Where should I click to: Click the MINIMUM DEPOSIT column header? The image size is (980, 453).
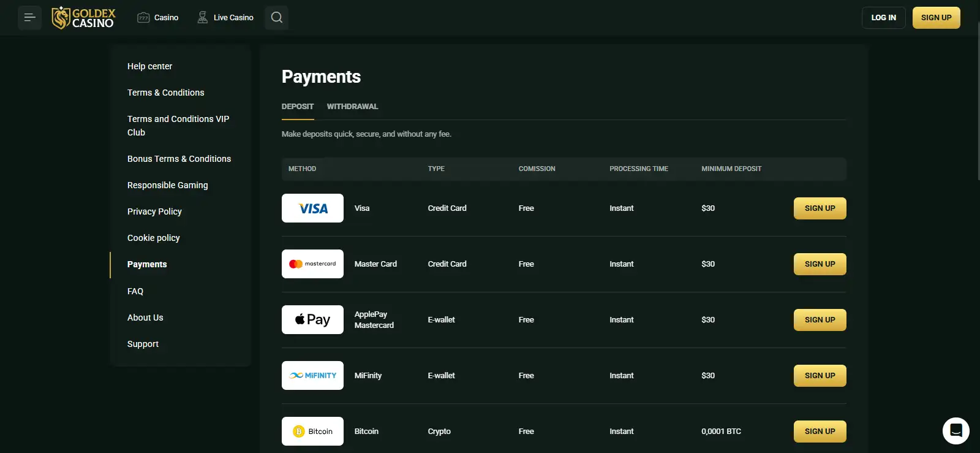tap(731, 169)
